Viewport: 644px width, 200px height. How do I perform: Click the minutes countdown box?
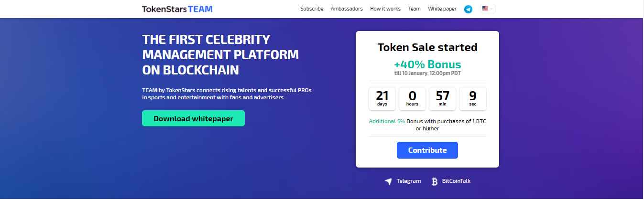click(443, 99)
